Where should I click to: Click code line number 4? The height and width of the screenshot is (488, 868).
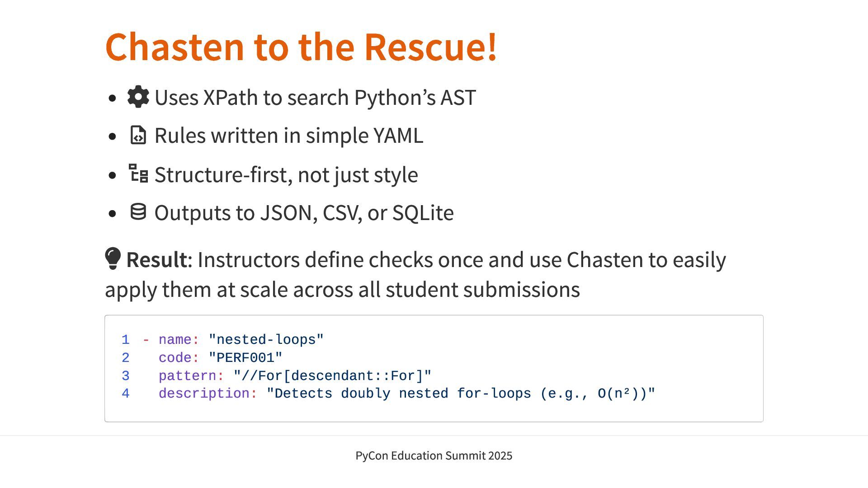126,394
